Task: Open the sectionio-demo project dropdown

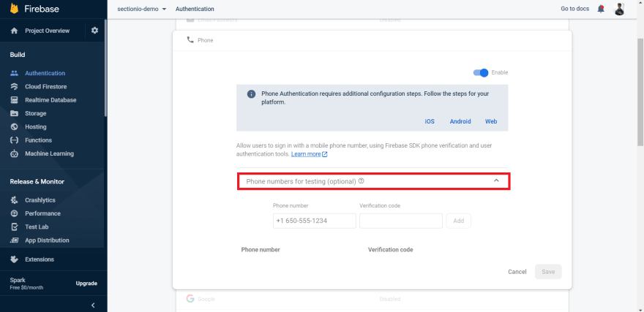Action: [x=142, y=9]
